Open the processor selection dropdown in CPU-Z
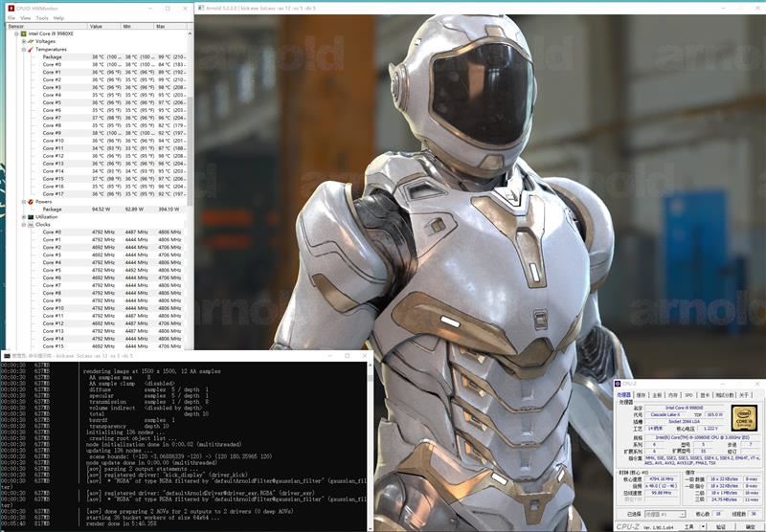The width and height of the screenshot is (766, 532). pos(665,514)
